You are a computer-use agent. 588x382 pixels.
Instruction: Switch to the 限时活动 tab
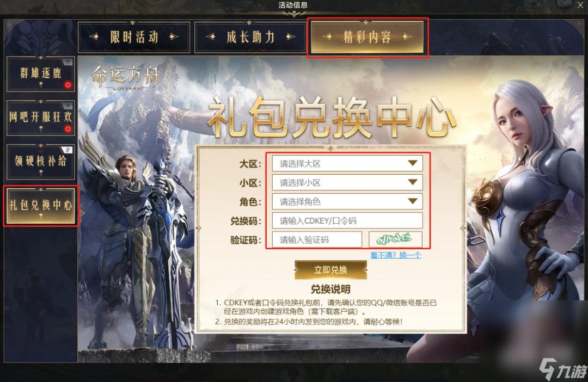pyautogui.click(x=134, y=37)
